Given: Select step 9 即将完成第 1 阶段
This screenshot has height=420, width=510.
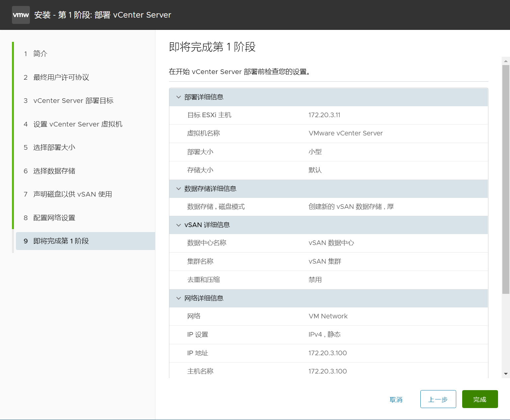Looking at the screenshot, I should point(85,241).
